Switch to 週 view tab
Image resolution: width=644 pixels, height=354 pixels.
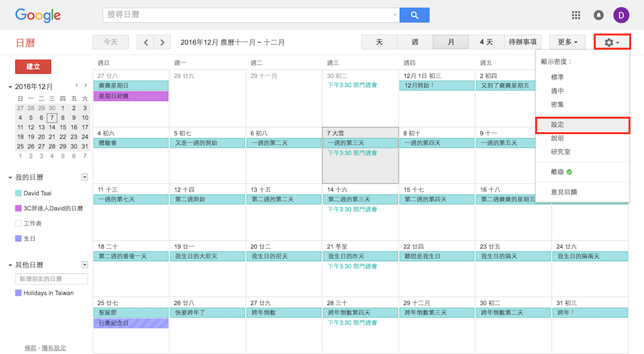point(415,43)
